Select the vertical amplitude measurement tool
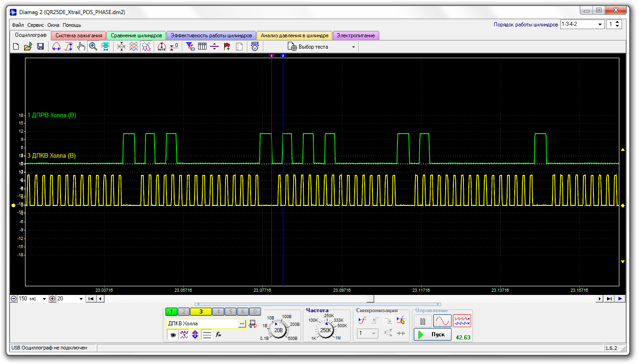 pos(69,46)
